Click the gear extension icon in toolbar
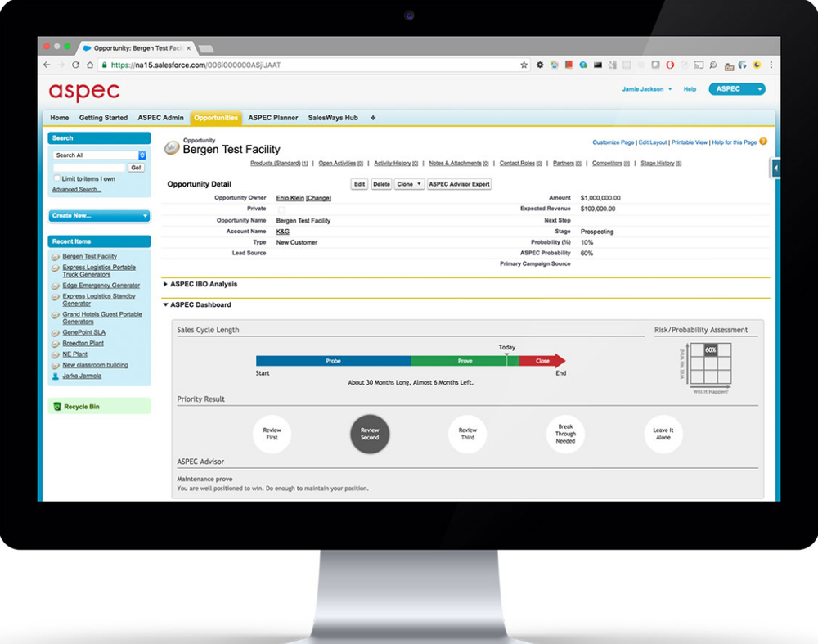This screenshot has width=818, height=644. (x=540, y=65)
